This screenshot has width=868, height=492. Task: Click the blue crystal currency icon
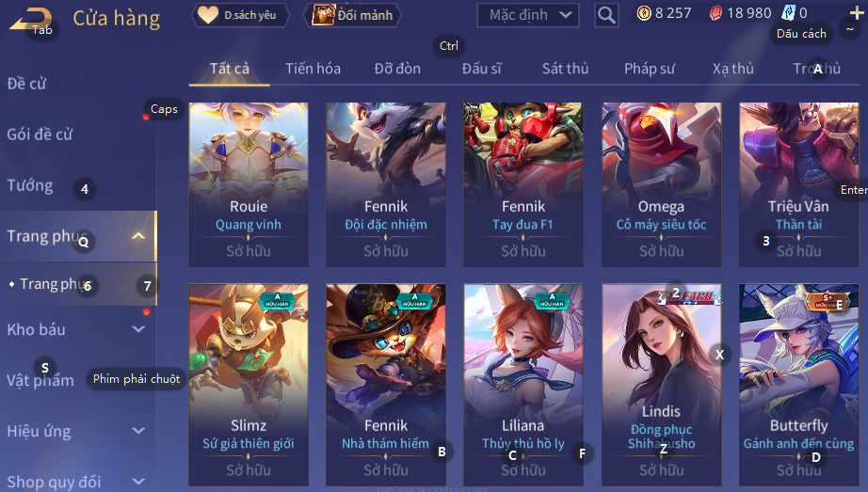788,13
